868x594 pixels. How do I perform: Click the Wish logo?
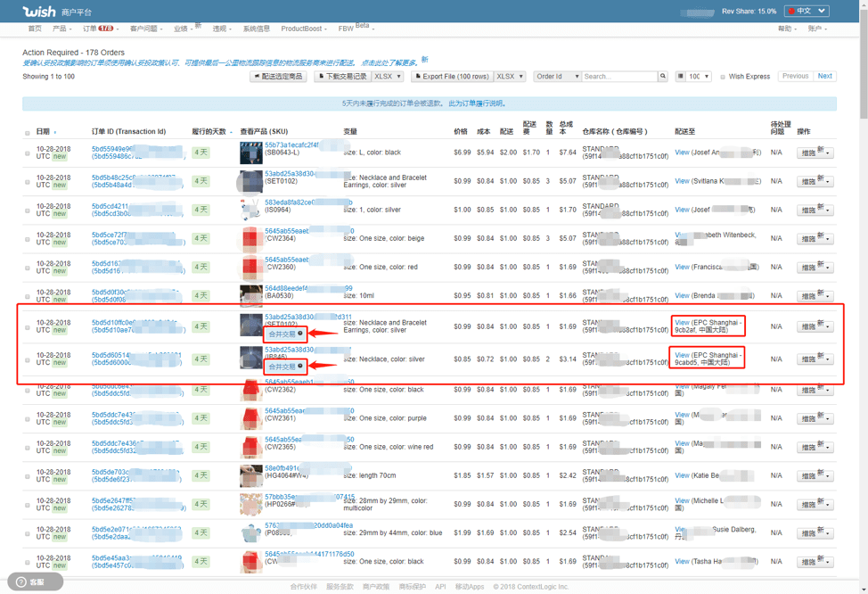[38, 11]
